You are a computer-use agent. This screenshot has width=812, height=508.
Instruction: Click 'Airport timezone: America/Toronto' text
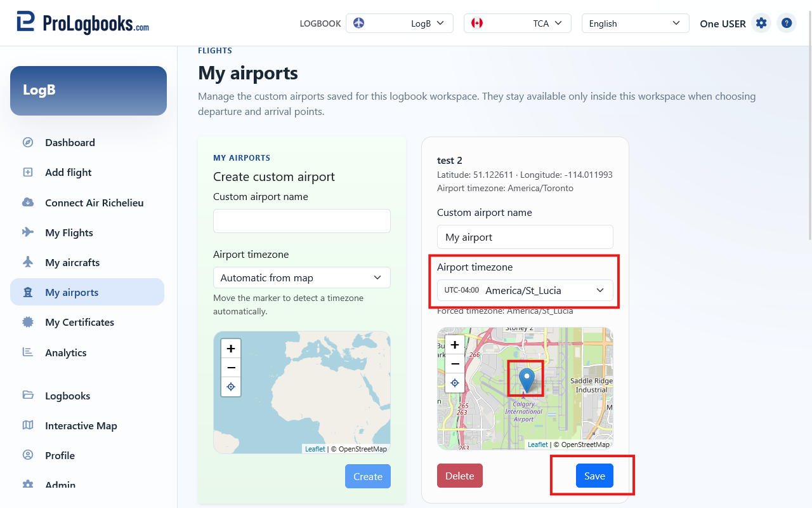pyautogui.click(x=505, y=188)
